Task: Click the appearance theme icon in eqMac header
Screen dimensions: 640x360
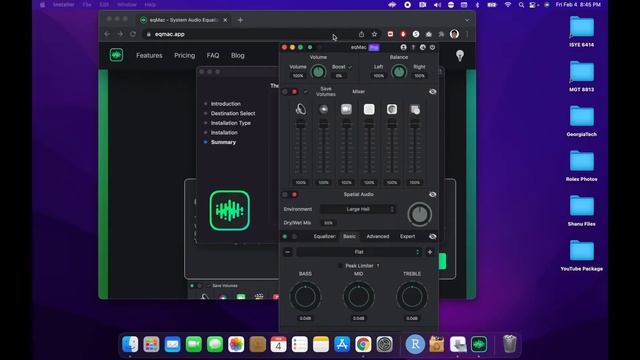Action: click(x=423, y=47)
